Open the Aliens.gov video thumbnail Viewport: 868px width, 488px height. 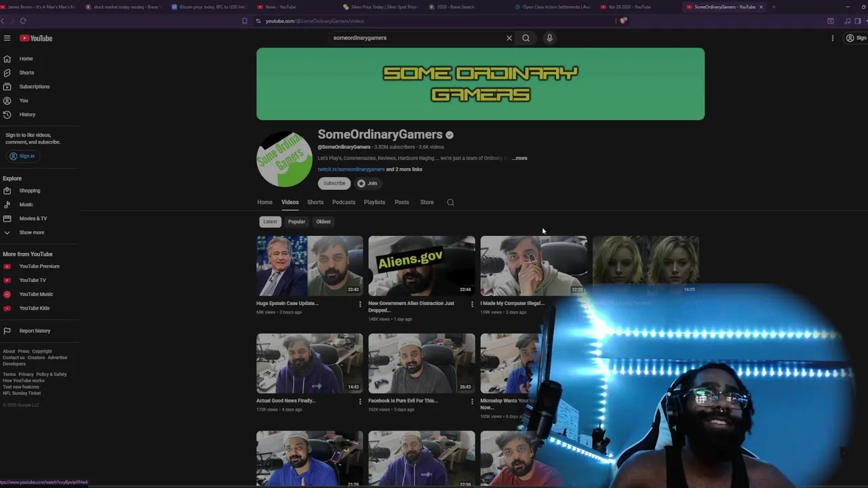point(422,266)
